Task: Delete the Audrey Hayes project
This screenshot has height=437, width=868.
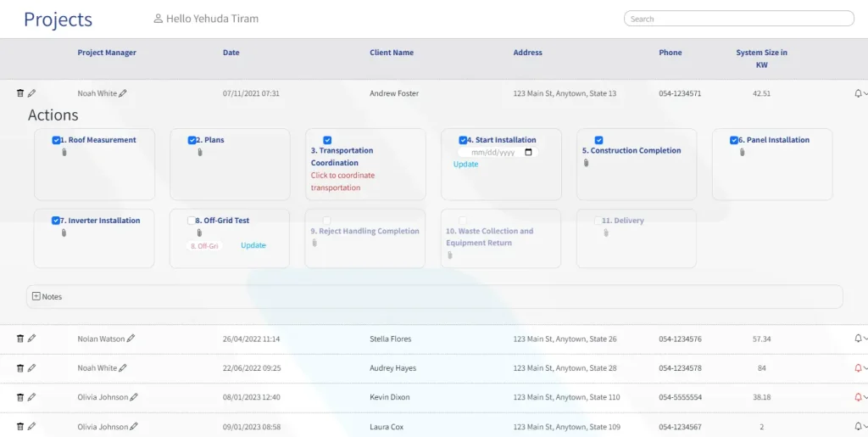Action: click(x=20, y=367)
